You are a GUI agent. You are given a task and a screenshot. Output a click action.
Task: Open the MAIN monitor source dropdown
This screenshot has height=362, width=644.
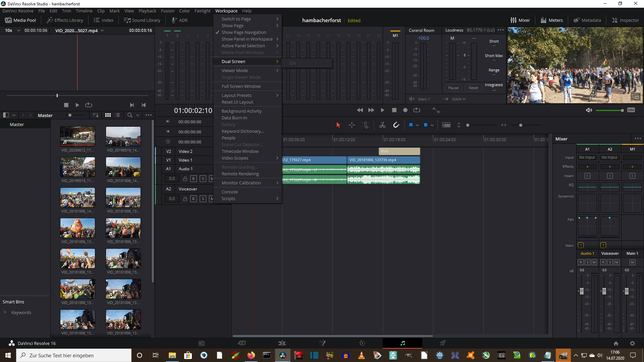(459, 99)
